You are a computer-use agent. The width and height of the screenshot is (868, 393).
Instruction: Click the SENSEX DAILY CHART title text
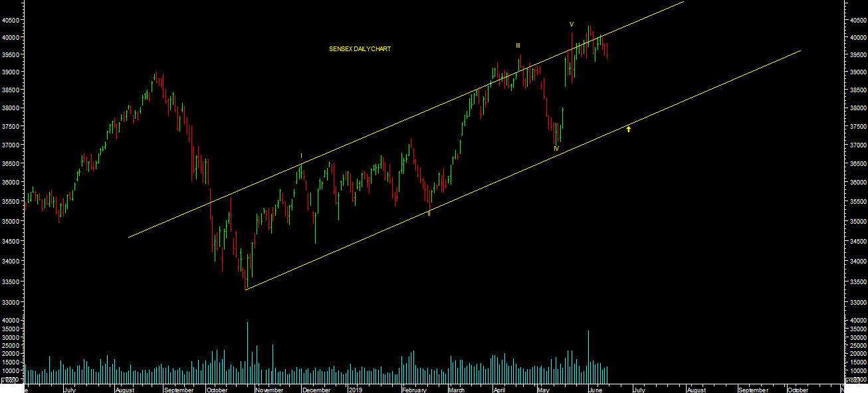click(360, 49)
